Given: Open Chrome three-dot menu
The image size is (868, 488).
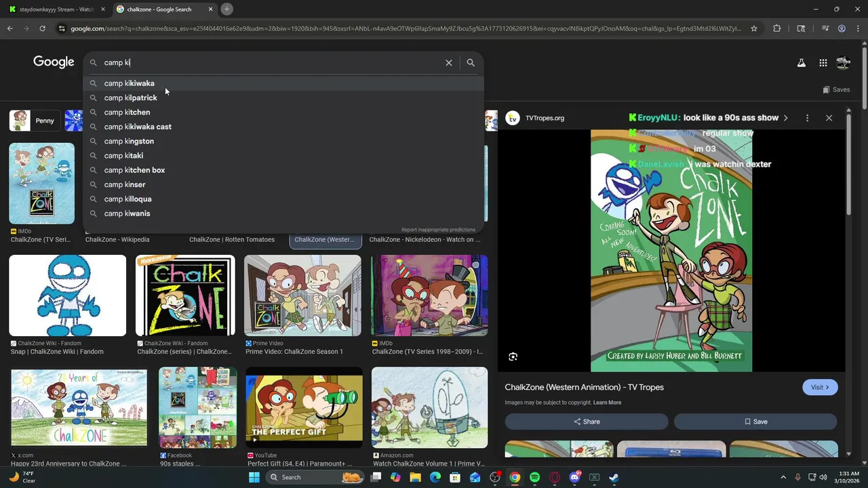Looking at the screenshot, I should (x=858, y=28).
